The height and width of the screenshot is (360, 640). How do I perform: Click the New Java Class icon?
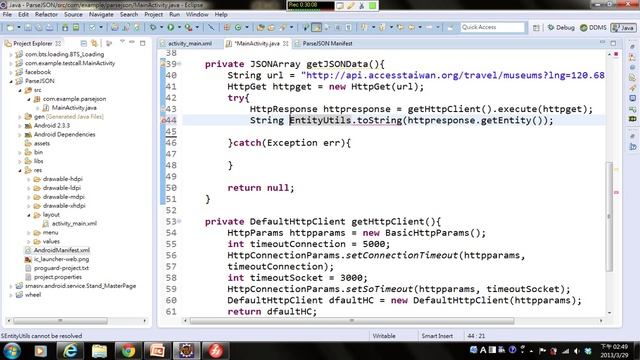(238, 28)
